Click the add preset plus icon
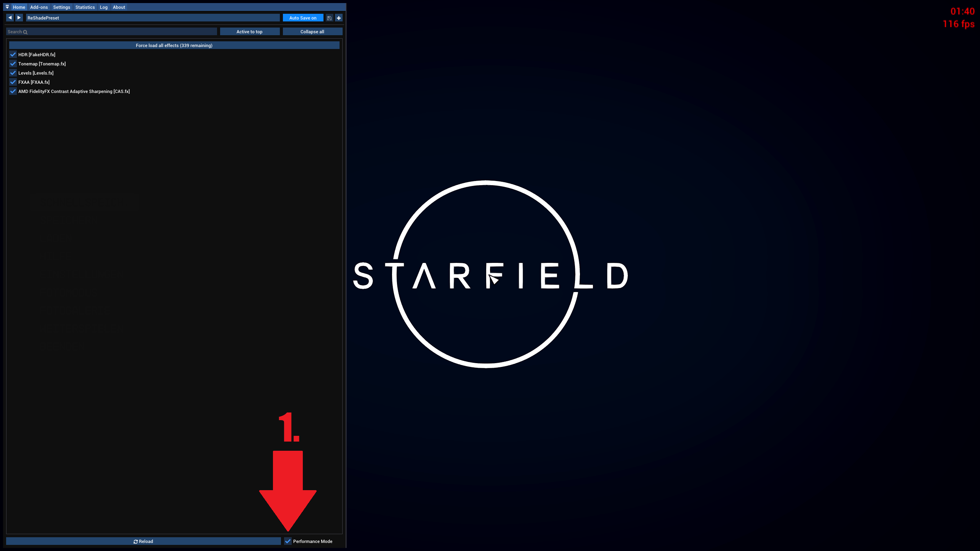This screenshot has height=551, width=980. pos(338,18)
